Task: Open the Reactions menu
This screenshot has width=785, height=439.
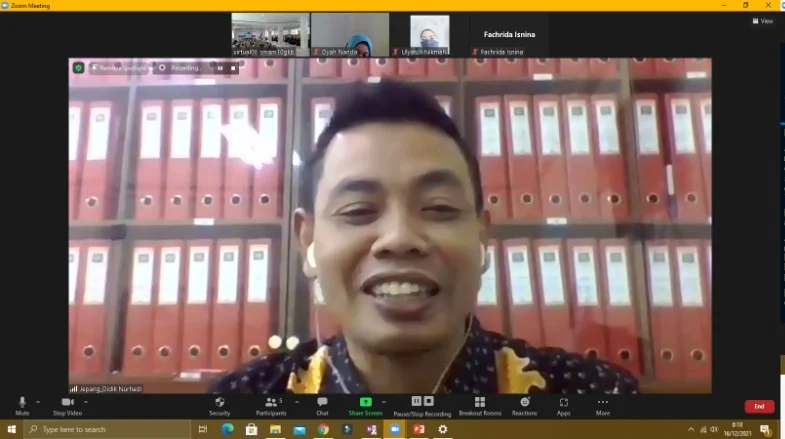Action: point(524,406)
